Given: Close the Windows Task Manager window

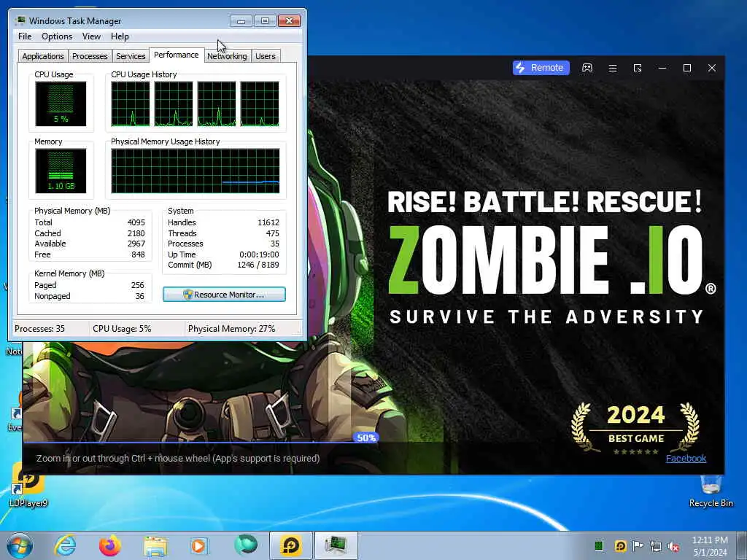Looking at the screenshot, I should [x=289, y=20].
